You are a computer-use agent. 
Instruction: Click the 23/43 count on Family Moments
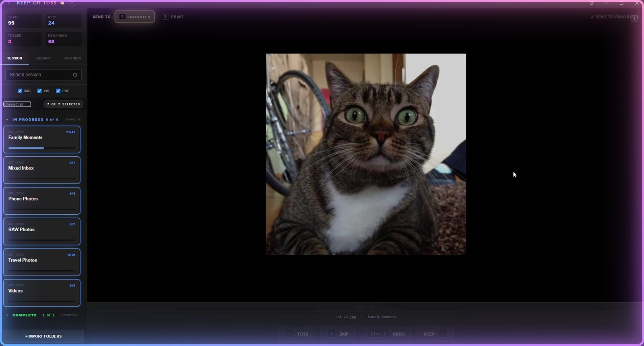tap(70, 132)
